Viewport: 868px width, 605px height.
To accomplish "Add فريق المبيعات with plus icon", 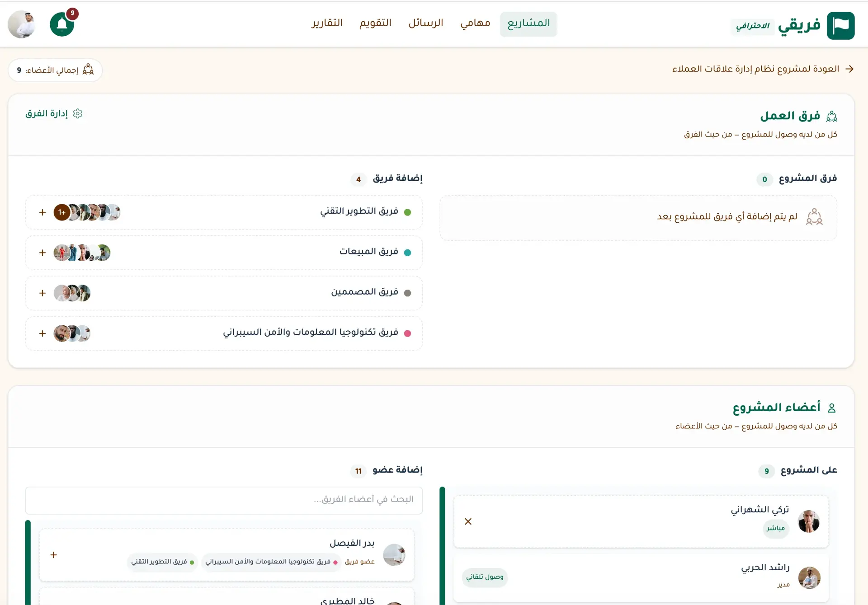I will click(42, 253).
